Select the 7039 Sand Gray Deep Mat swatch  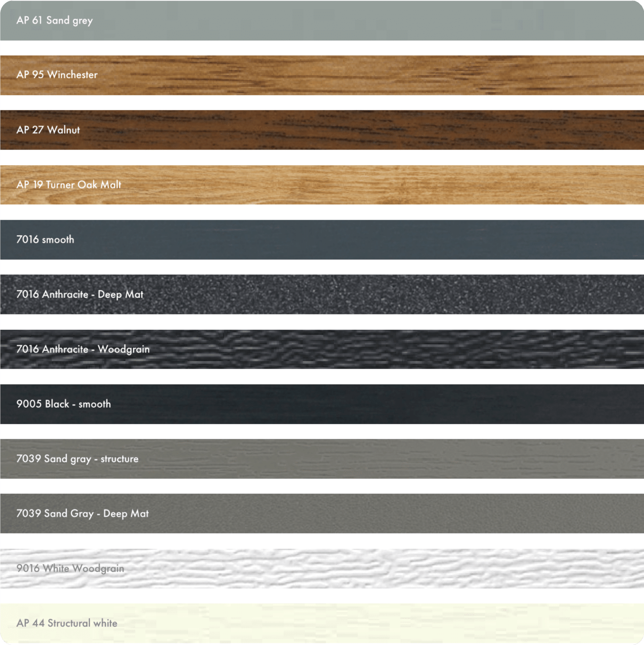322,514
